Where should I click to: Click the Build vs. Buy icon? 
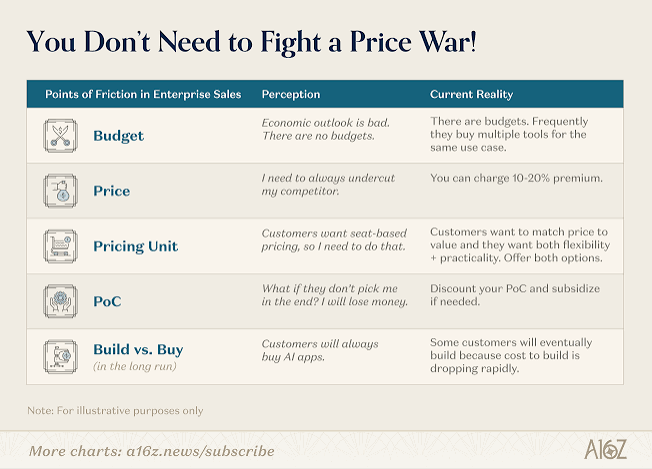(60, 356)
